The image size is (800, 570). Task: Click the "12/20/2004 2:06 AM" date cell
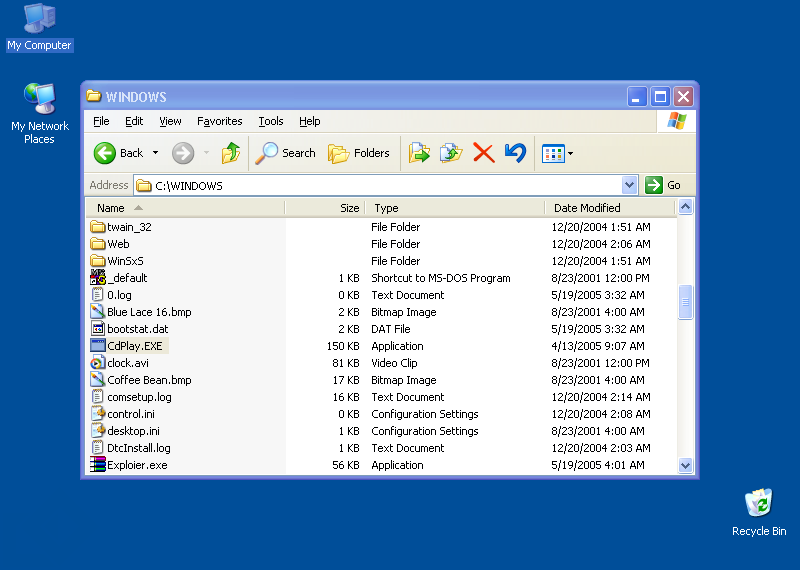pos(601,244)
